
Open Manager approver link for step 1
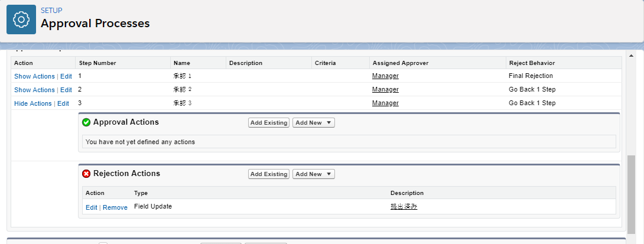tap(385, 76)
